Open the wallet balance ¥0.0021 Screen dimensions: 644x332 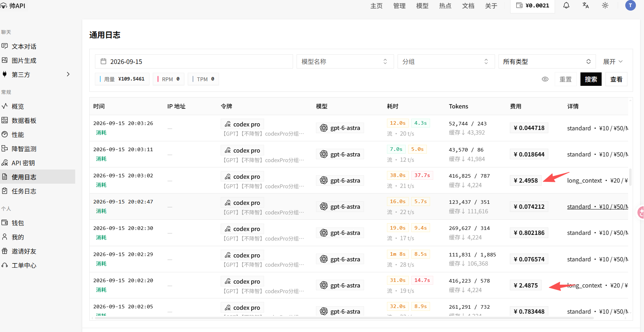point(532,6)
